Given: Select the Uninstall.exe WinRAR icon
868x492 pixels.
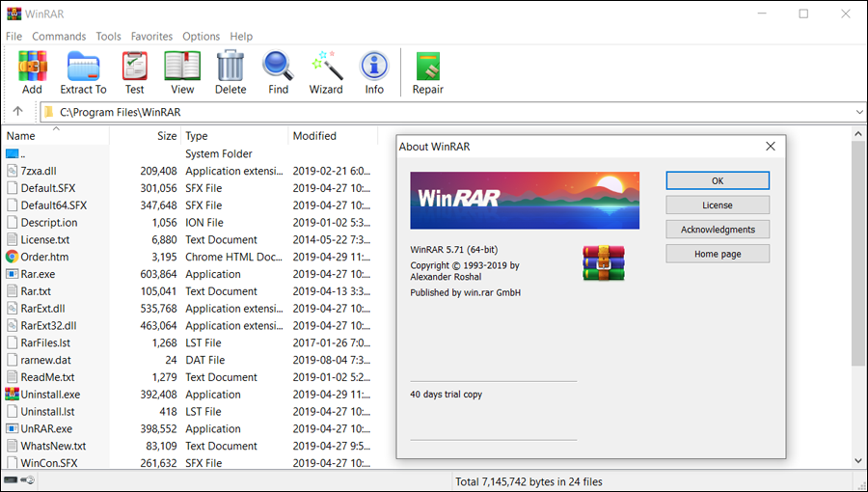Looking at the screenshot, I should (x=13, y=394).
